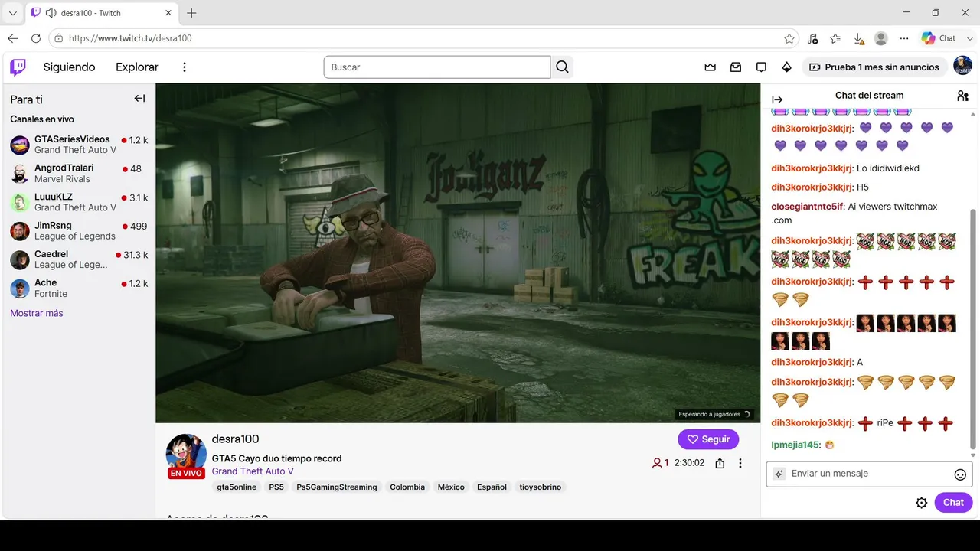Select the Español tag

point(492,487)
